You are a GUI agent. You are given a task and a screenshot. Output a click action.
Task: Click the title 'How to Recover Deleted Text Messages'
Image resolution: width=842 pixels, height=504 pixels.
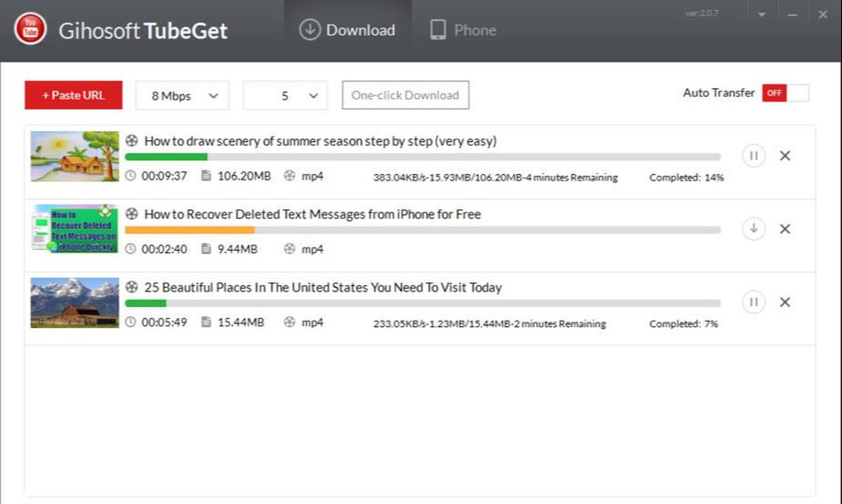tap(312, 214)
